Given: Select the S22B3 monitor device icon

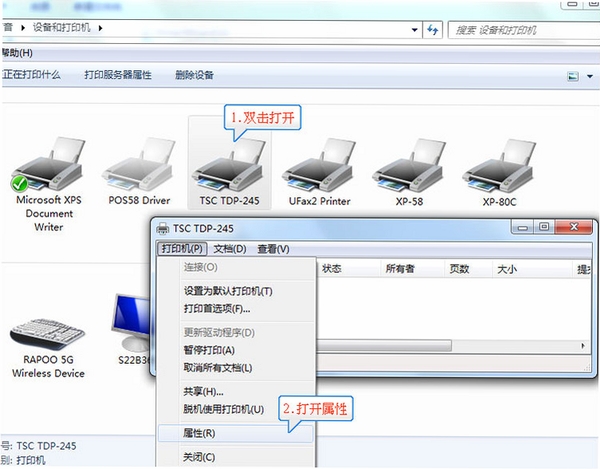Looking at the screenshot, I should tap(131, 322).
